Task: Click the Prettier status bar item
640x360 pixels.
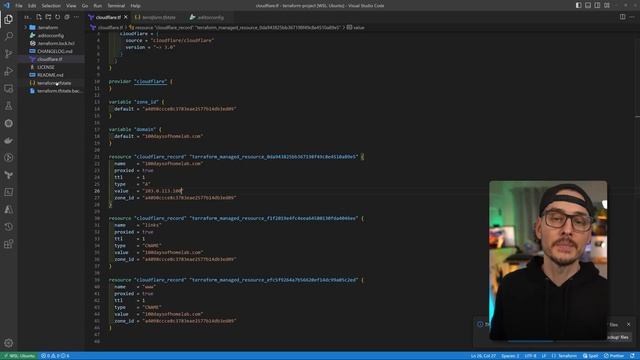Action: 614,356
